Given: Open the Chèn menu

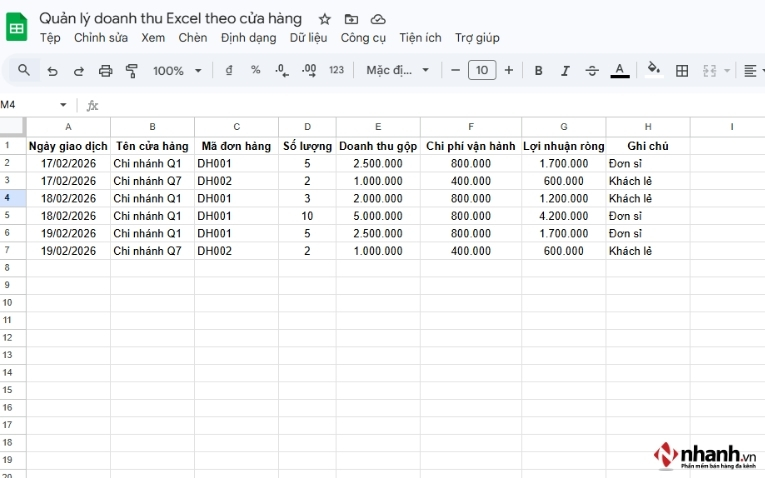Looking at the screenshot, I should coord(193,38).
